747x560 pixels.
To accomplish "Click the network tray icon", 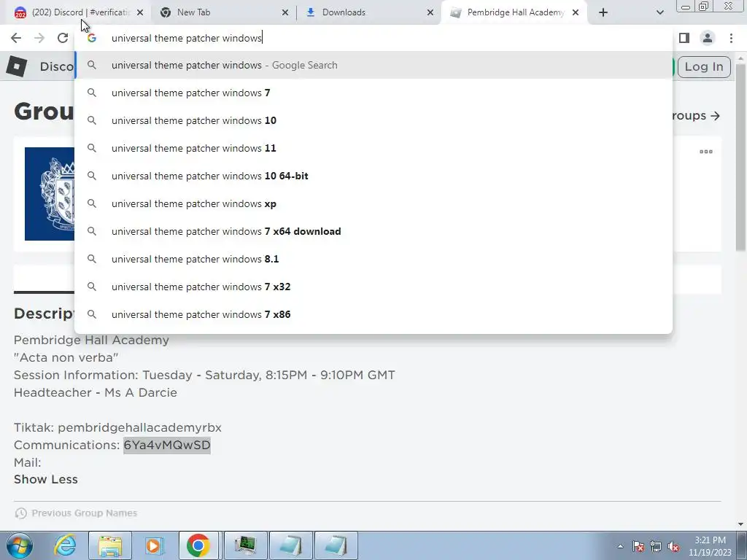I will [x=656, y=546].
